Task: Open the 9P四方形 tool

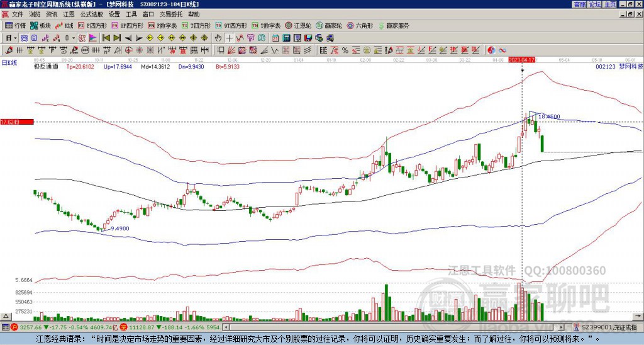Action: tap(127, 25)
